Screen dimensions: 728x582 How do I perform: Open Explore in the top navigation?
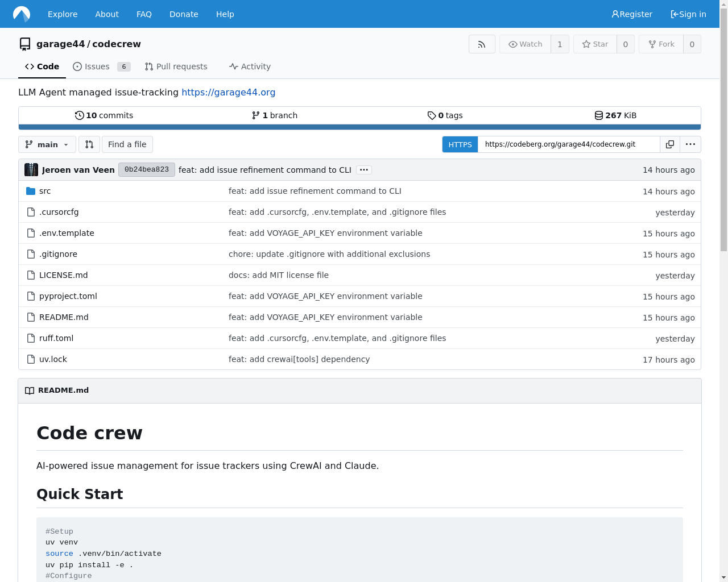coord(63,14)
